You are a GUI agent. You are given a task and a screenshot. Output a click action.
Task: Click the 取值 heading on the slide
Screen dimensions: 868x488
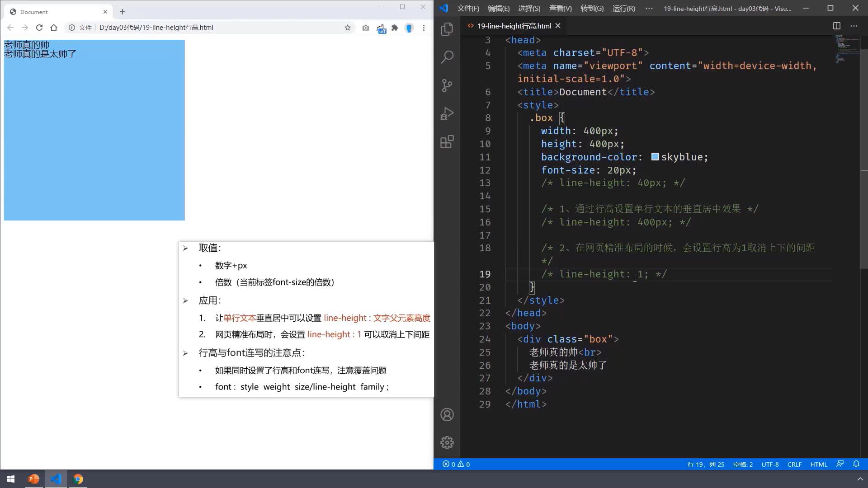pos(210,248)
